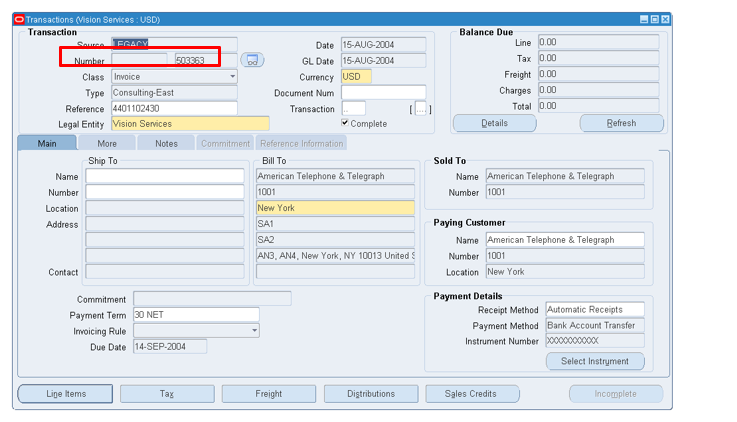737x422 pixels.
Task: Click the Transaction flexfield box
Action: 353,109
